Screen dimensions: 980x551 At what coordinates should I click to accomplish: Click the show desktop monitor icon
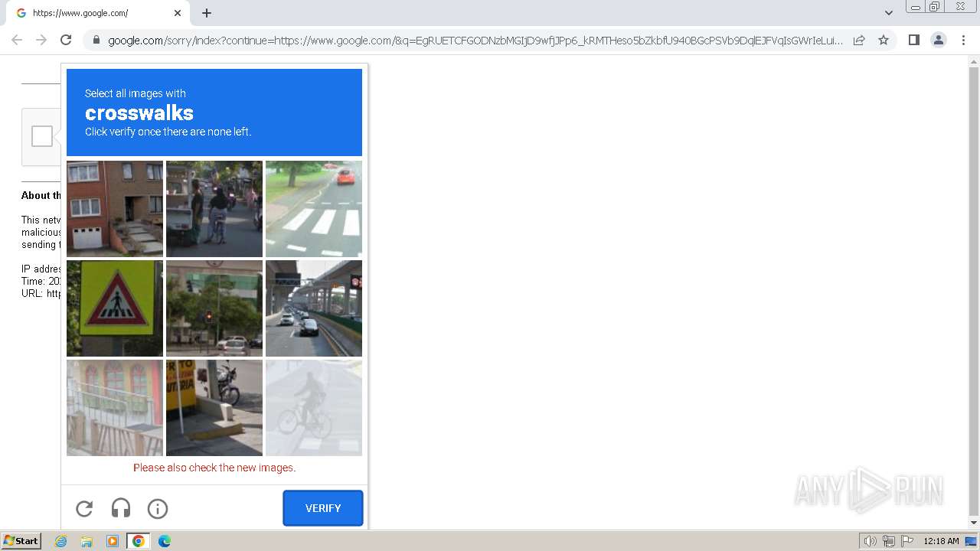[972, 541]
